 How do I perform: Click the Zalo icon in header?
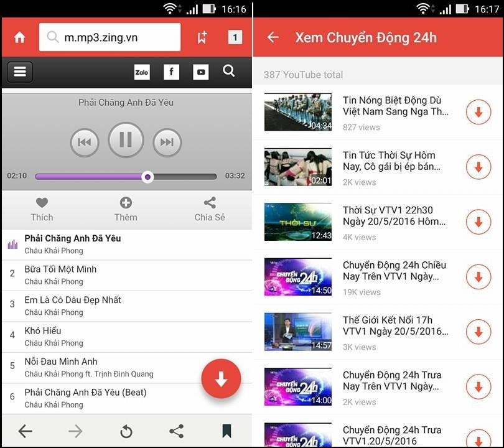click(x=142, y=72)
